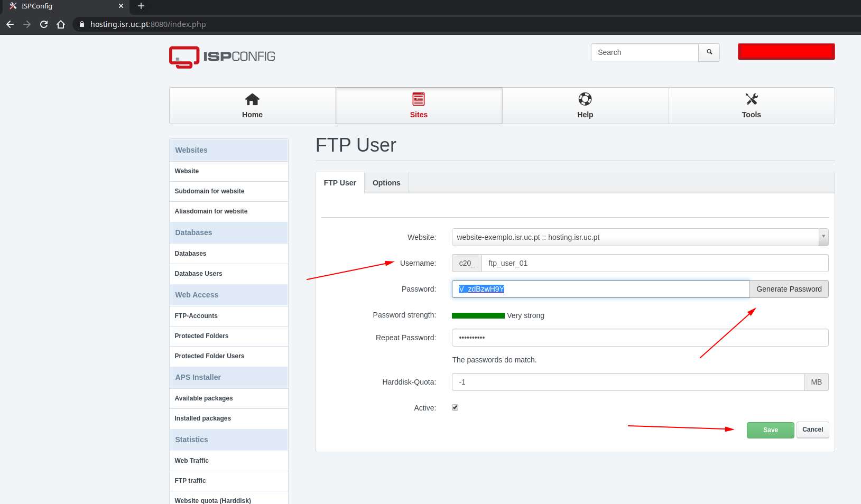Click the Web Access section header

(229, 295)
